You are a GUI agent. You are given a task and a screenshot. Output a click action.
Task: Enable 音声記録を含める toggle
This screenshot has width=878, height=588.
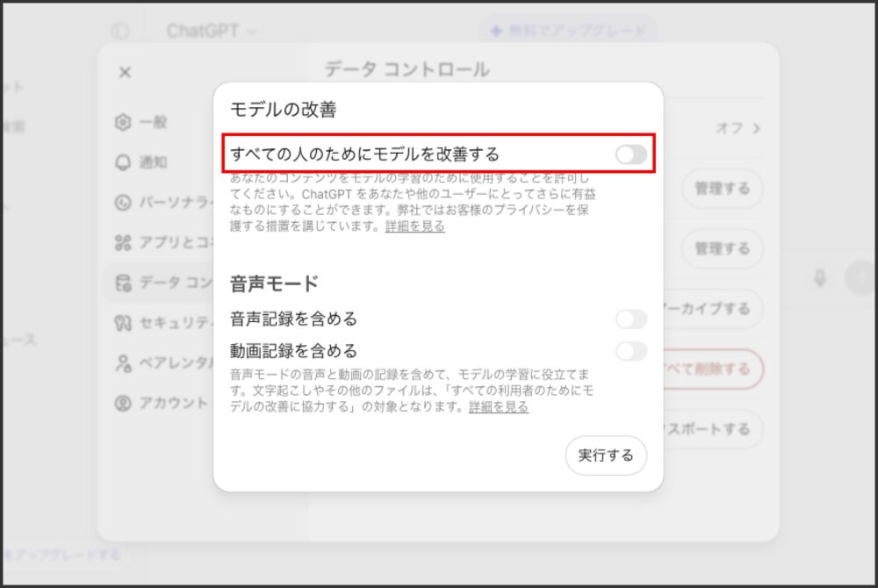630,319
